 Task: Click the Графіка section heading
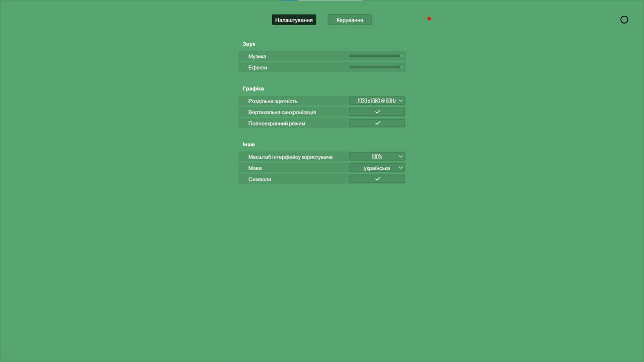[x=253, y=88]
